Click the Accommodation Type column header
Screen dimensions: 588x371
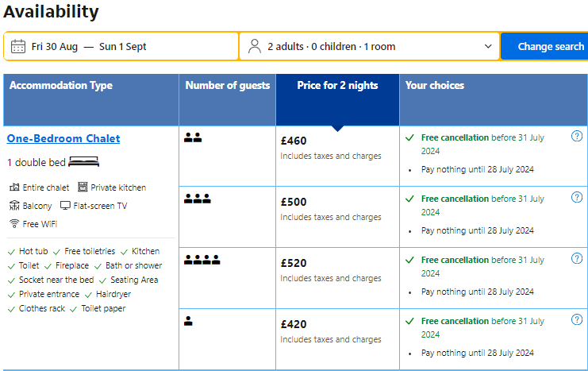(61, 86)
